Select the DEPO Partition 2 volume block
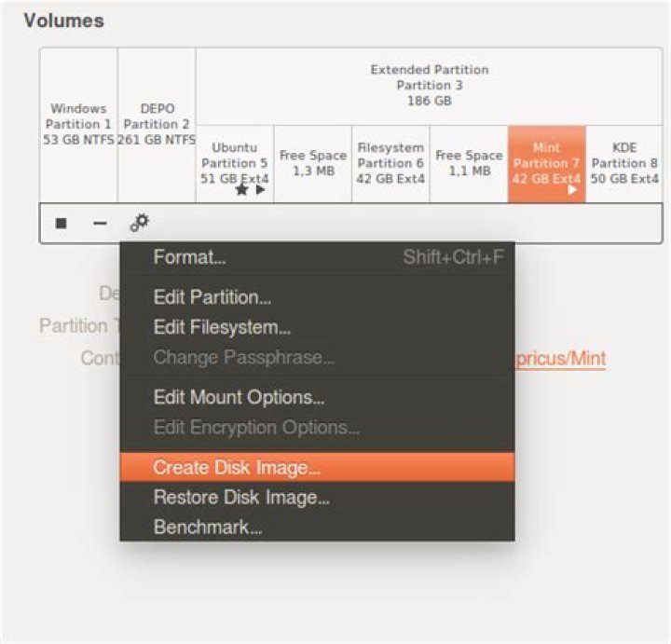Image resolution: width=671 pixels, height=644 pixels. coord(157,125)
